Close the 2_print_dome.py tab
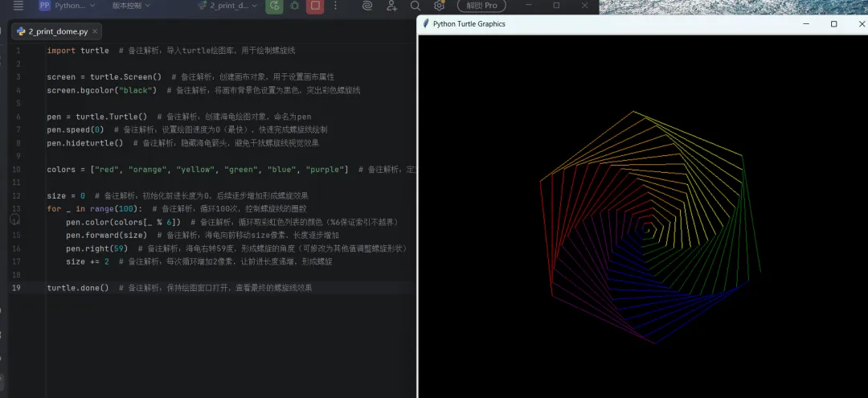The height and width of the screenshot is (398, 868). pos(95,31)
